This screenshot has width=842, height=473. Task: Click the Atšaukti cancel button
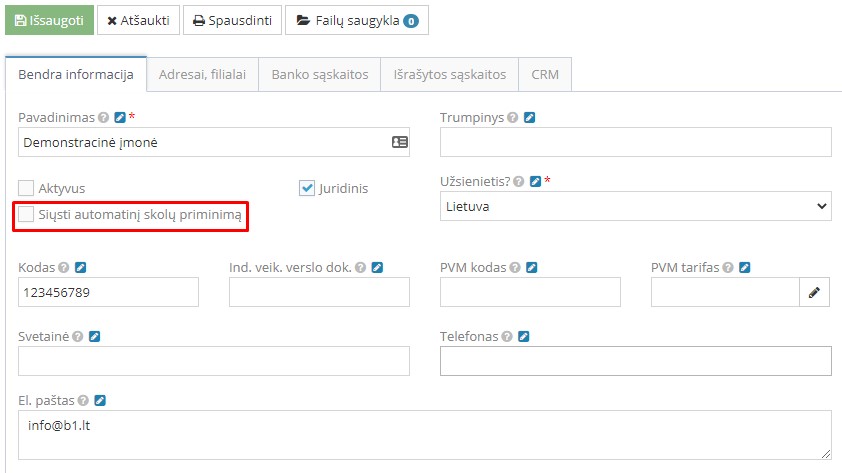pos(138,20)
